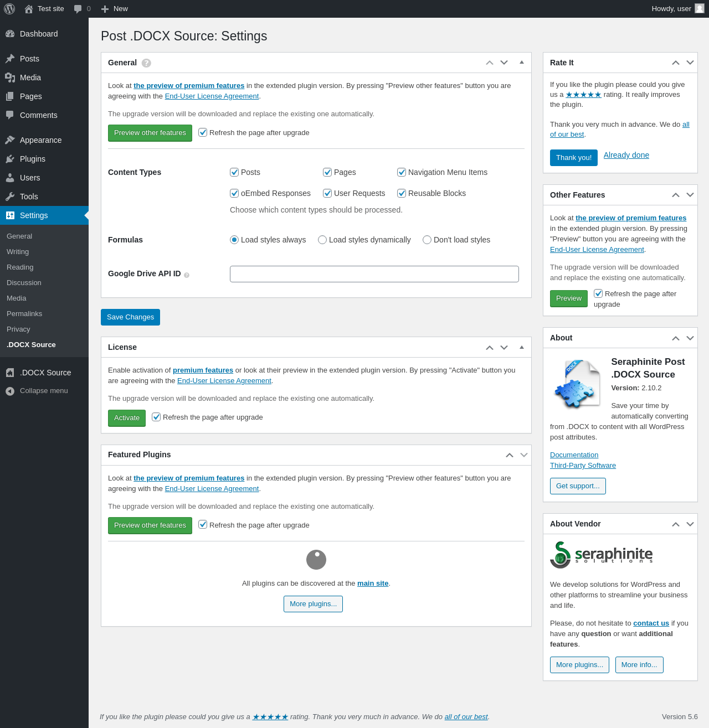Click the Save Changes button
This screenshot has width=709, height=728.
(x=130, y=317)
